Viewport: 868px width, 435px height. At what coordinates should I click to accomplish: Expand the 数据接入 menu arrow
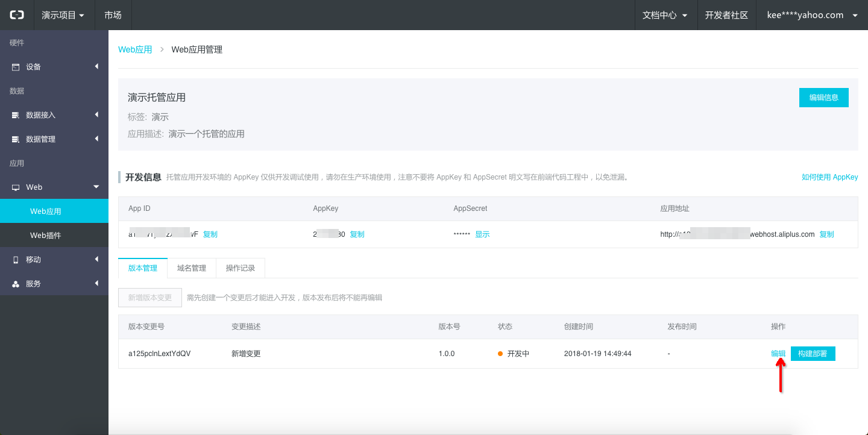coord(96,114)
